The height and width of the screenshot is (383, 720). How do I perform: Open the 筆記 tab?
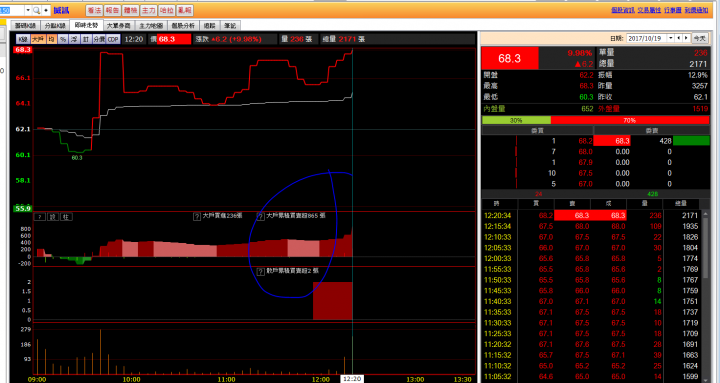coord(230,26)
